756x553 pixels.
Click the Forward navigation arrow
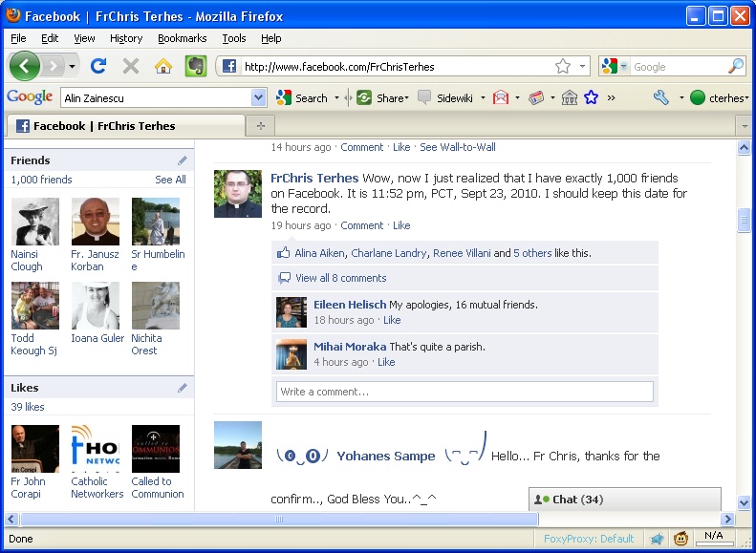pos(54,66)
